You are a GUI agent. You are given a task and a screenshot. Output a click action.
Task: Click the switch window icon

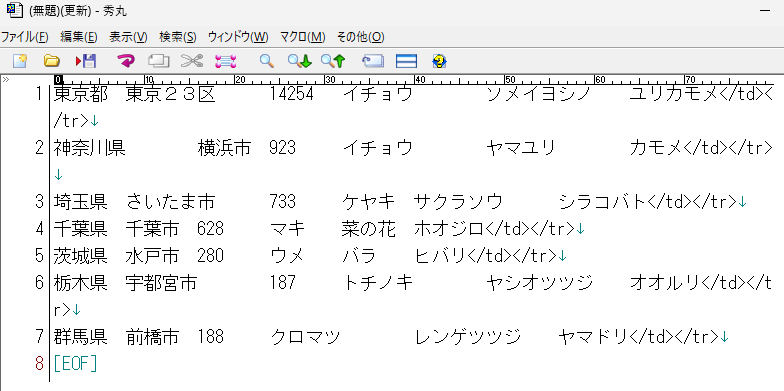tap(373, 62)
